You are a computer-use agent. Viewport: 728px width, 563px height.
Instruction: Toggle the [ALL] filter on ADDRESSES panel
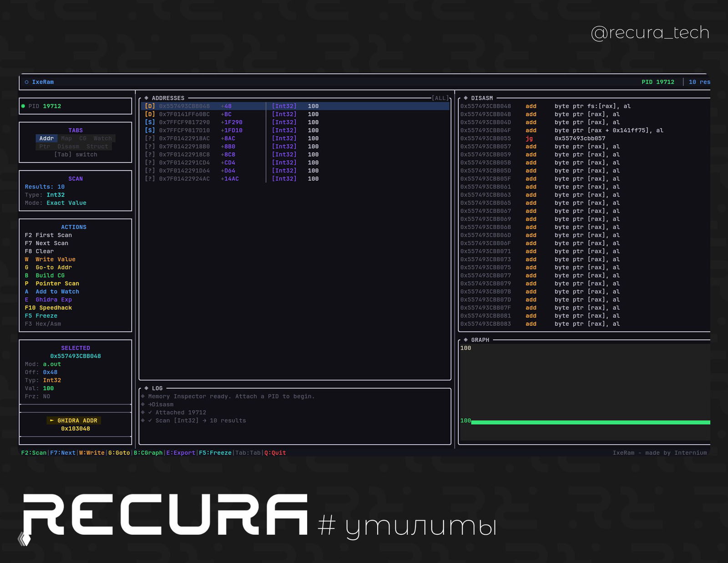(440, 97)
